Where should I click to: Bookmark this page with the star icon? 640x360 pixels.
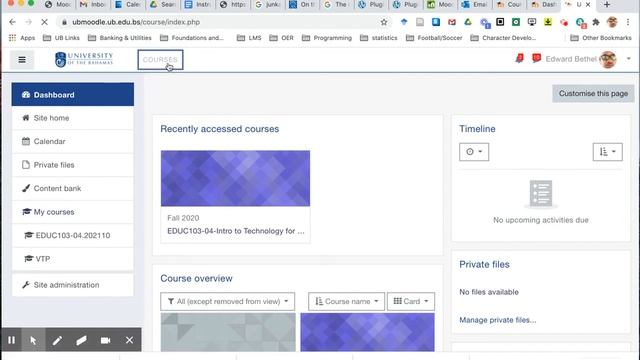(384, 22)
